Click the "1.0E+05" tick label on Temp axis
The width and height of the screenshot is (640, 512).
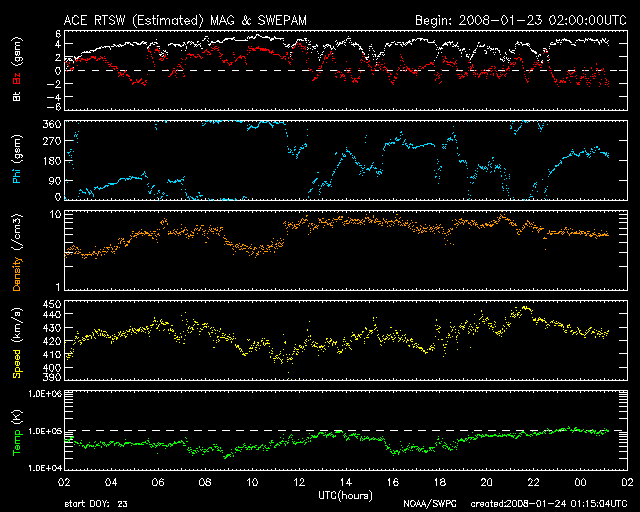[45, 431]
